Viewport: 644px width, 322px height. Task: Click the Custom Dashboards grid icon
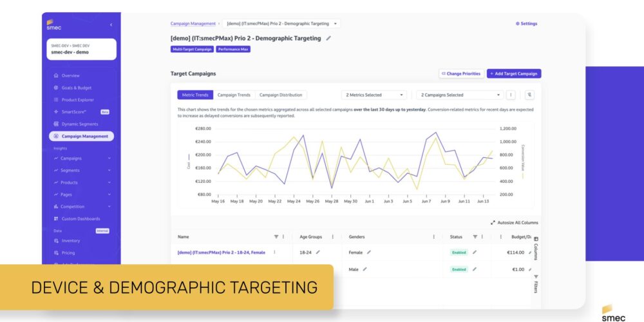(56, 218)
